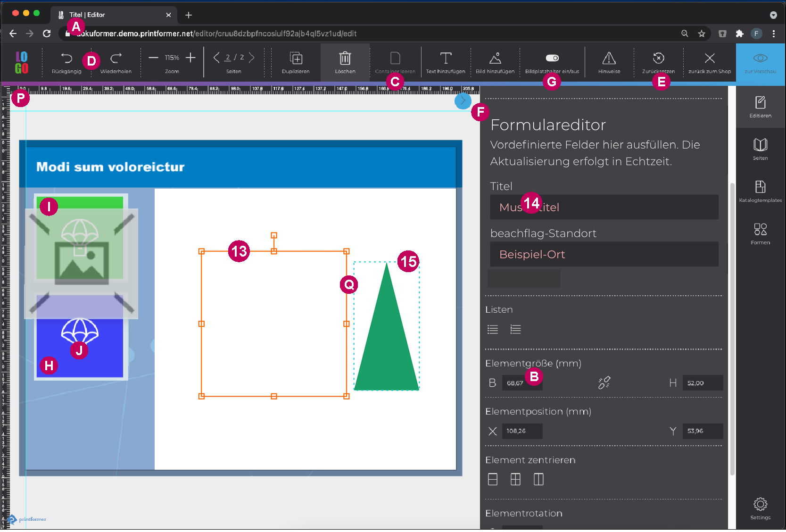The width and height of the screenshot is (786, 532).
Task: Toggle Bildplatzhalter ein/aus switch
Action: 552,58
